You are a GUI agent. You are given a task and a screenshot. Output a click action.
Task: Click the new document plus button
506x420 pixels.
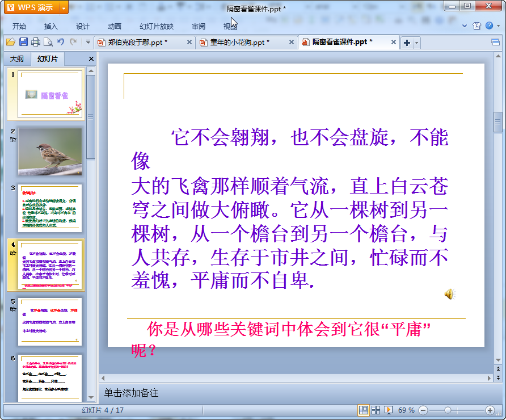[x=407, y=43]
